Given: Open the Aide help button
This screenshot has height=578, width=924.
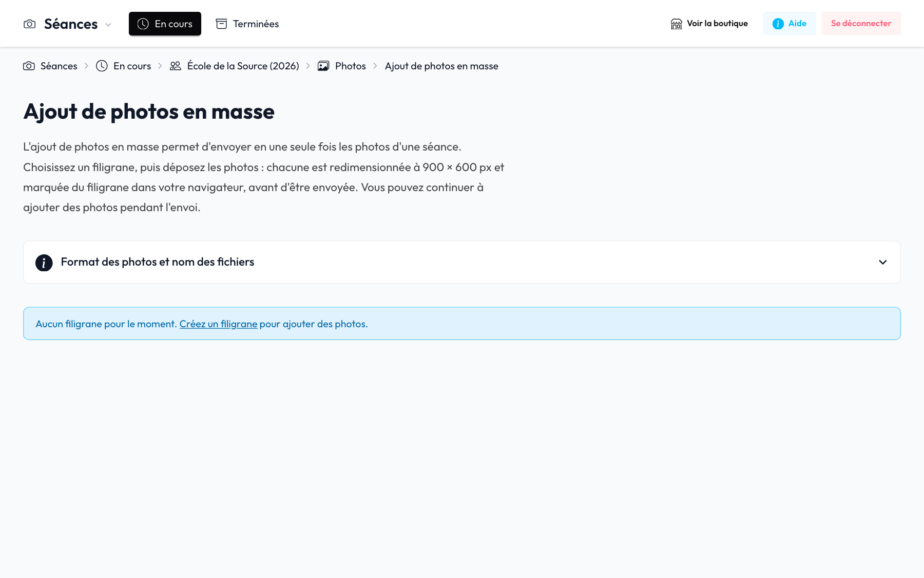Looking at the screenshot, I should (790, 24).
